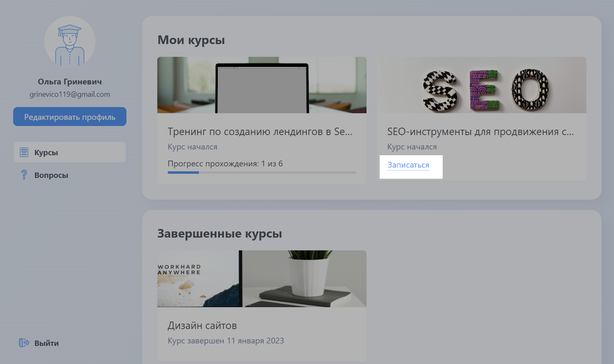Viewport: 614px width, 364px height.
Task: Open the Дизайн сайтов course title
Action: point(202,325)
